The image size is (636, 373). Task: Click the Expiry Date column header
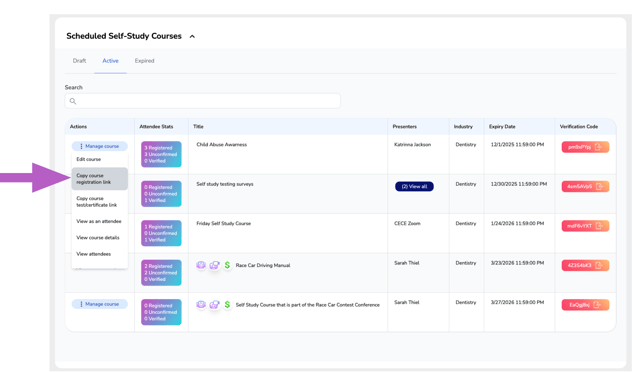tap(502, 126)
